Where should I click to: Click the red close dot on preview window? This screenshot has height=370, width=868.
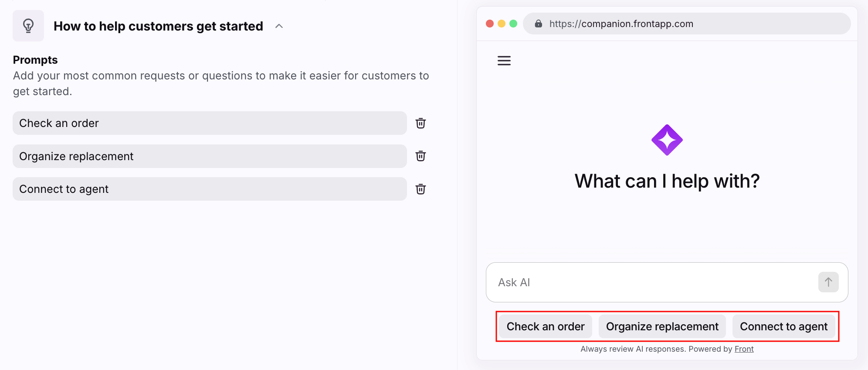[490, 24]
